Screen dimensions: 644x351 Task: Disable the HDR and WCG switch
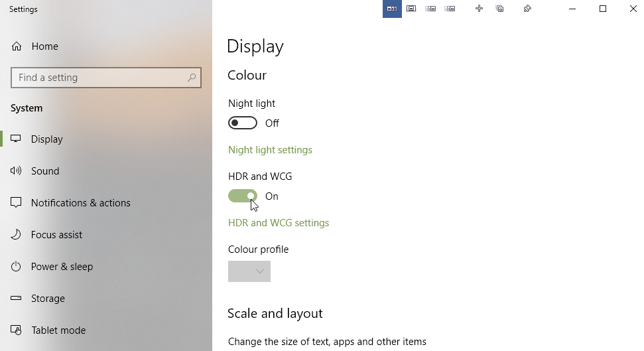click(243, 196)
